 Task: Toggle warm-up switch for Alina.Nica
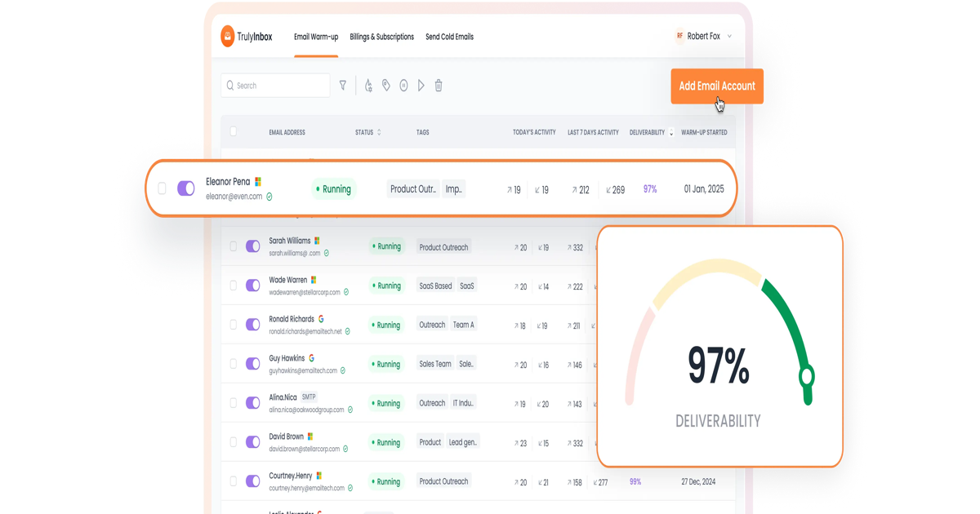[253, 403]
